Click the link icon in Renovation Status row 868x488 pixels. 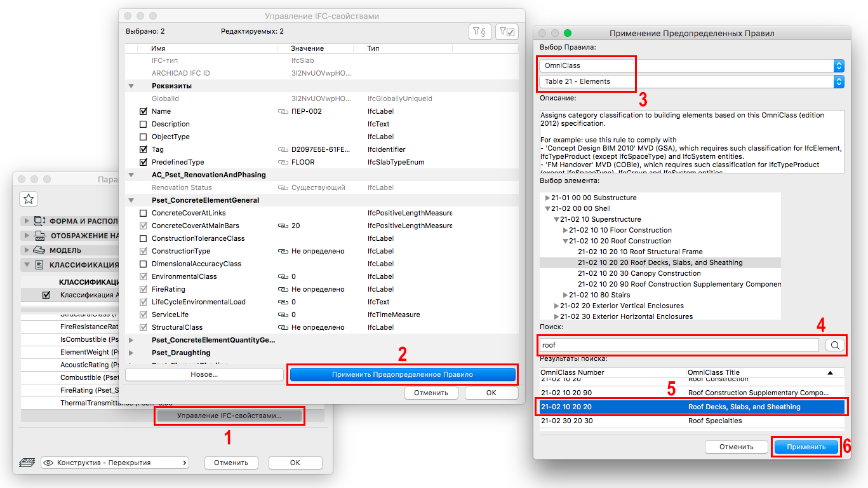click(x=283, y=187)
